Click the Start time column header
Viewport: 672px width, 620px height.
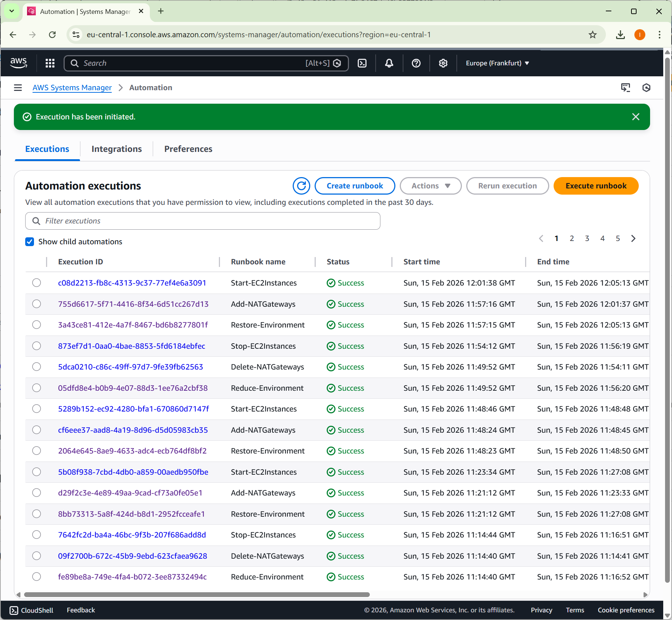click(422, 262)
